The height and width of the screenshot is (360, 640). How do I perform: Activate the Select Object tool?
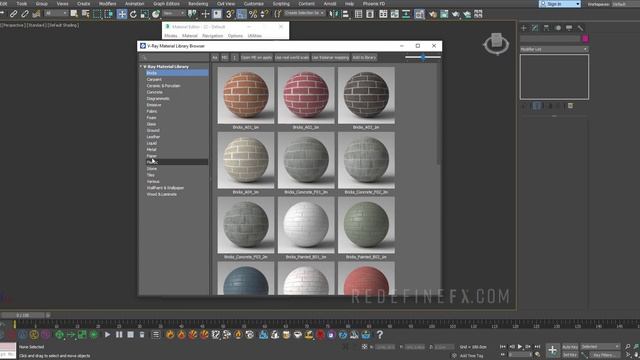tap(74, 14)
